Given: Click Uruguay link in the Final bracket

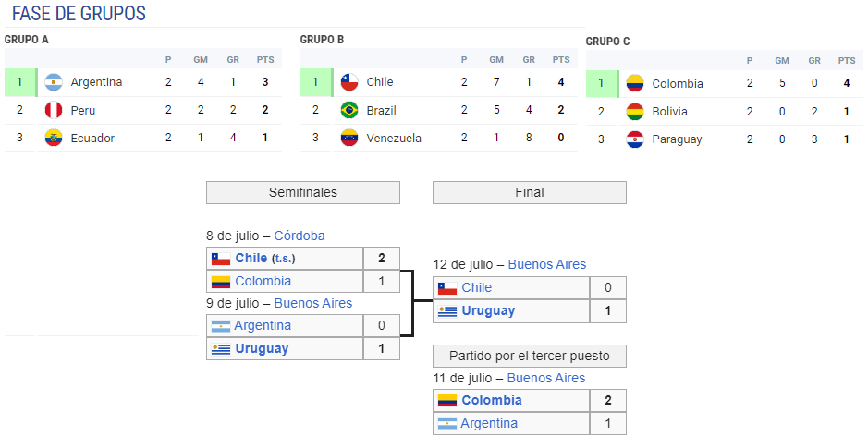Looking at the screenshot, I should coord(488,311).
